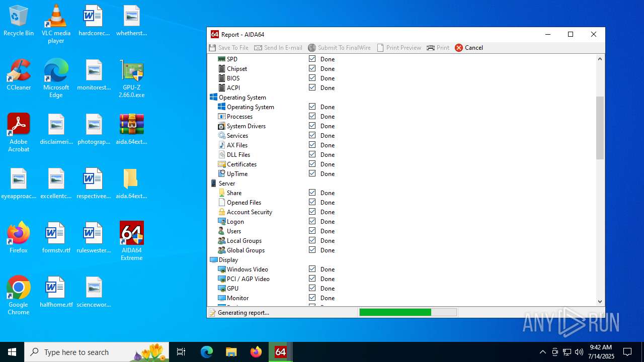Open the volume control in system tray
Image resolution: width=644 pixels, height=362 pixels.
[x=579, y=352]
